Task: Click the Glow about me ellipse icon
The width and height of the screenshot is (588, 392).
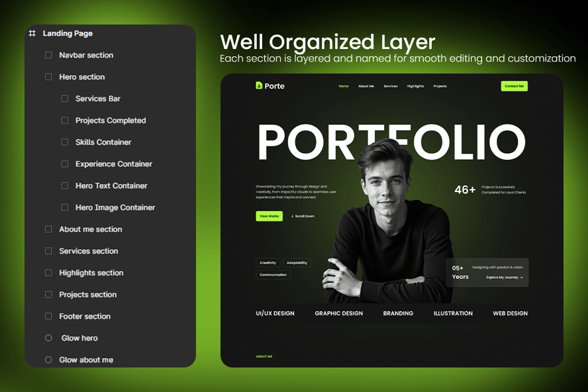Action: 48,360
